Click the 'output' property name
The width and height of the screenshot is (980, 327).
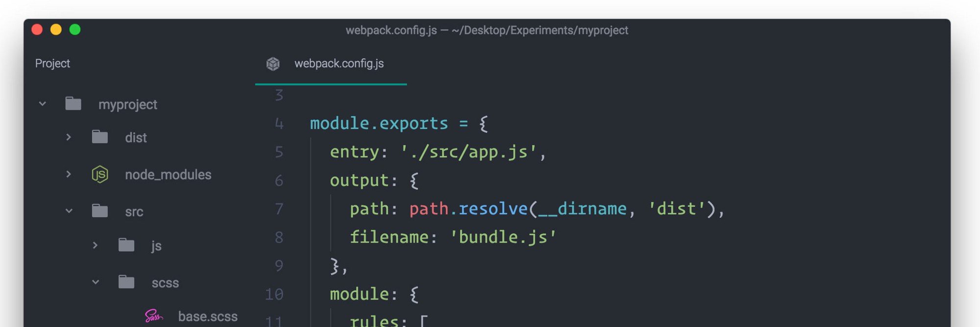(359, 181)
